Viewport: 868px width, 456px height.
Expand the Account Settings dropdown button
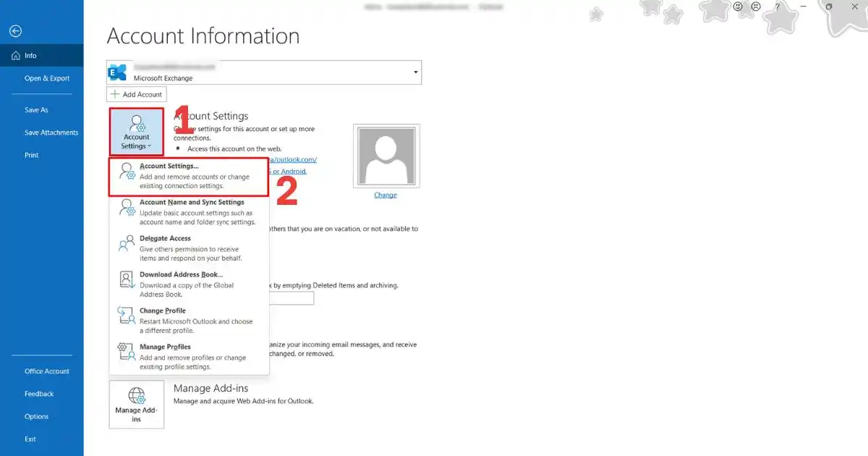136,131
